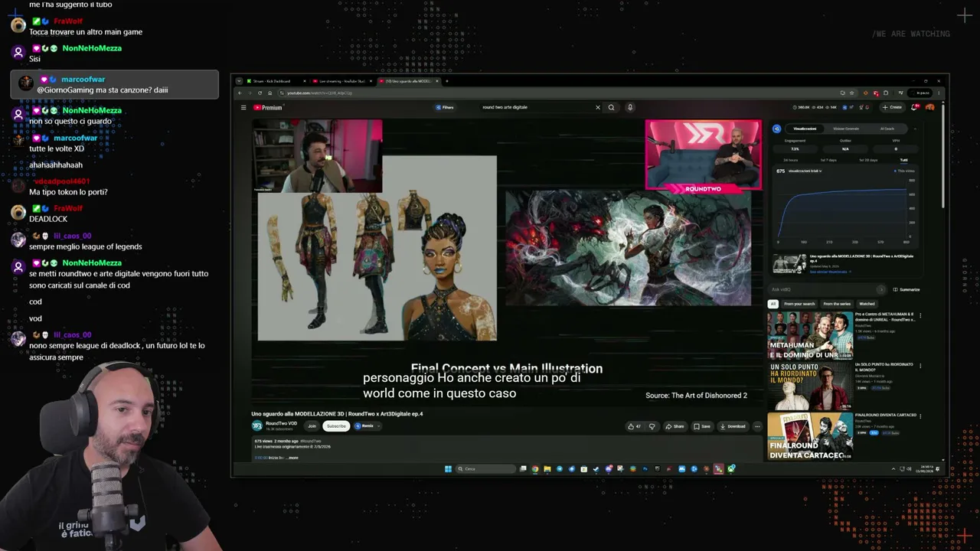Screen dimensions: 980x551
Task: Open Chrome's three-dot menu
Action: pos(939,93)
